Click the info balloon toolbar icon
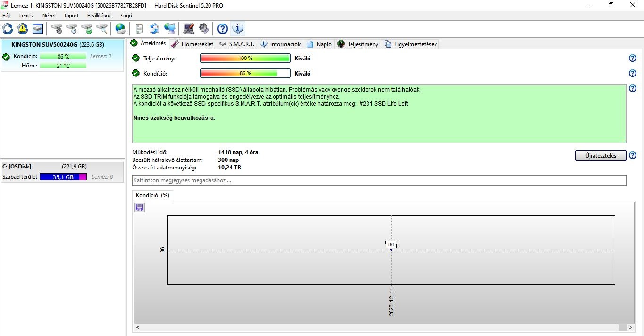The width and height of the screenshot is (644, 336). pyautogui.click(x=238, y=29)
